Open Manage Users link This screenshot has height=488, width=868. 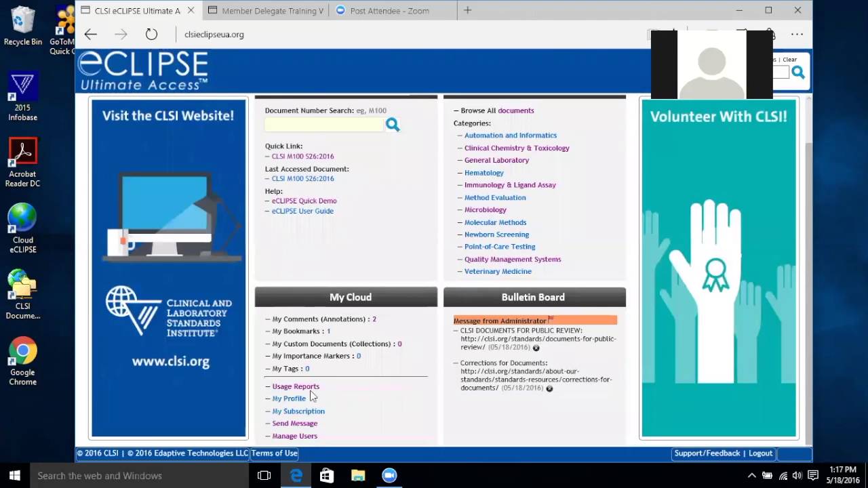[x=295, y=436]
